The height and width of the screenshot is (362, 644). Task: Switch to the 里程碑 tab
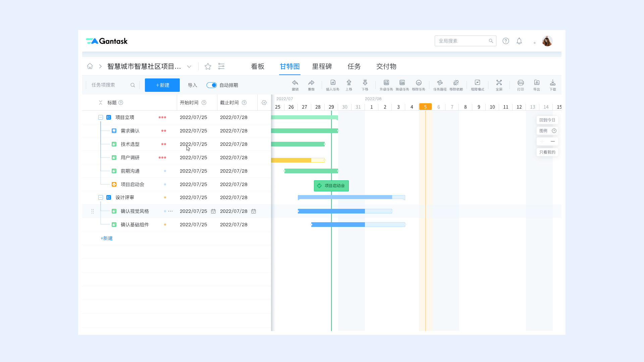tap(322, 66)
